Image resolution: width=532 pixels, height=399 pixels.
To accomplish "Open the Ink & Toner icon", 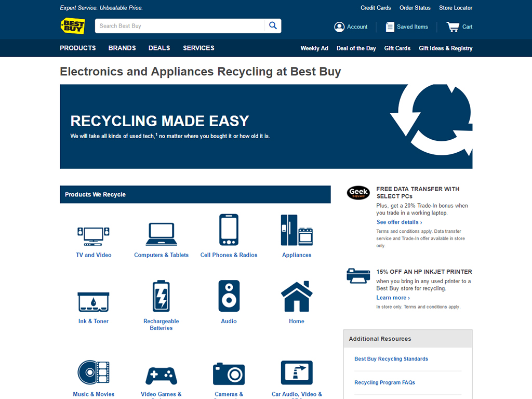I will pyautogui.click(x=94, y=301).
